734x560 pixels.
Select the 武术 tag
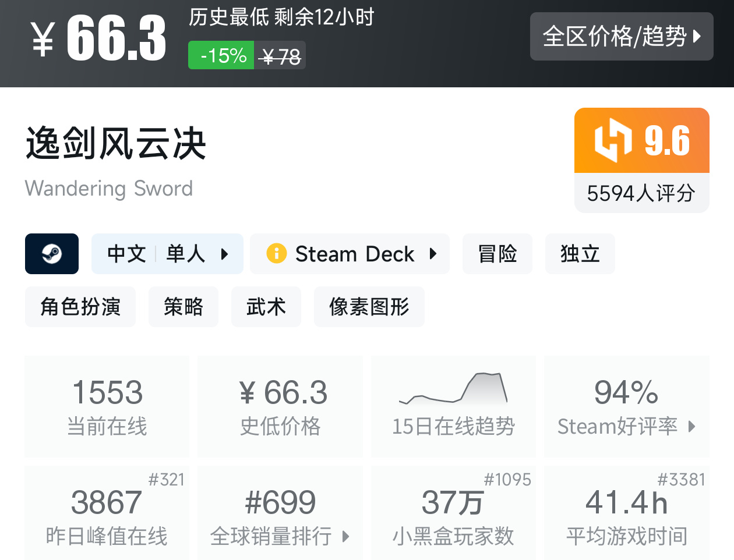click(x=266, y=307)
